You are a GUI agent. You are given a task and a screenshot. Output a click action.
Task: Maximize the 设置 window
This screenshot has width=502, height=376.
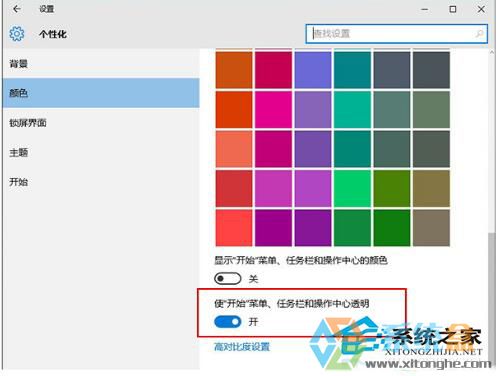point(453,9)
